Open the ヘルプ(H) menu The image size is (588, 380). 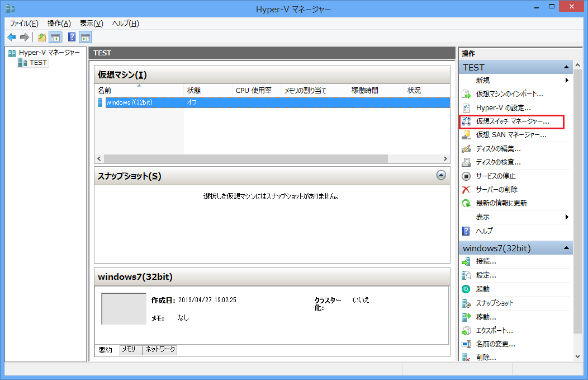click(126, 24)
